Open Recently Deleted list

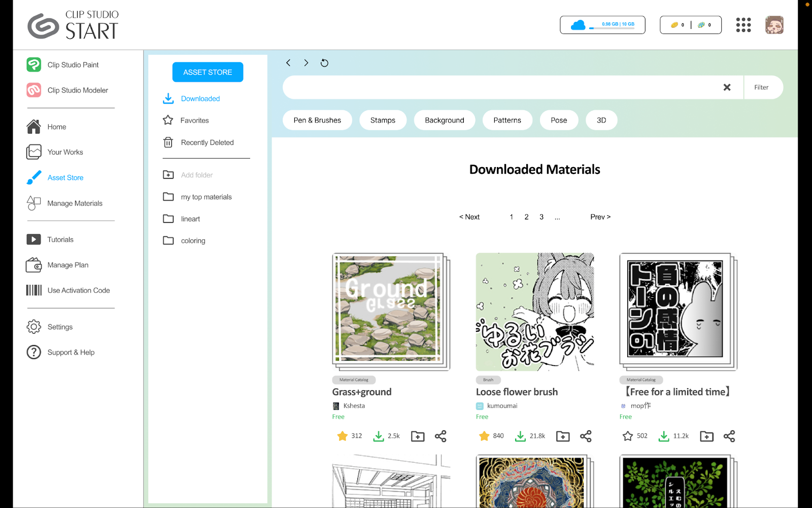click(198, 142)
